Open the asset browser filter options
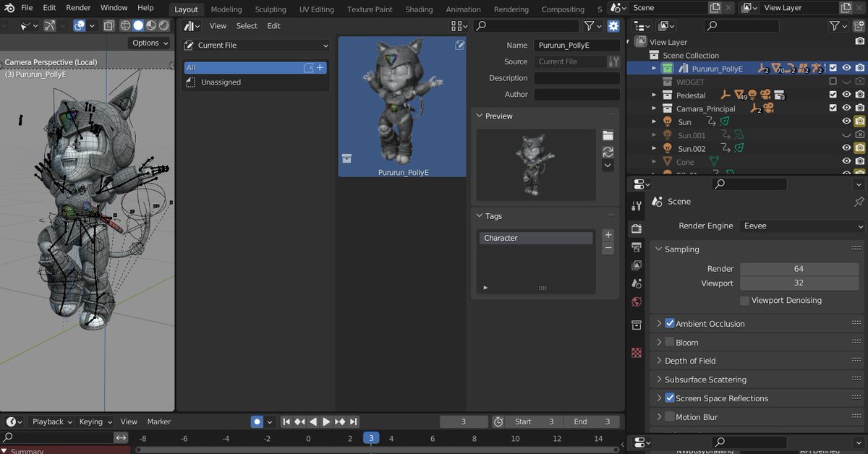 tap(592, 26)
